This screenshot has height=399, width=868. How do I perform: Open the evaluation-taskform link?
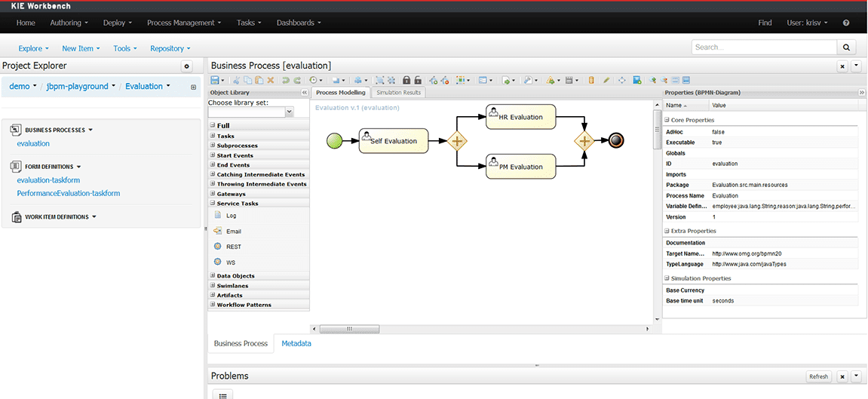coord(49,180)
